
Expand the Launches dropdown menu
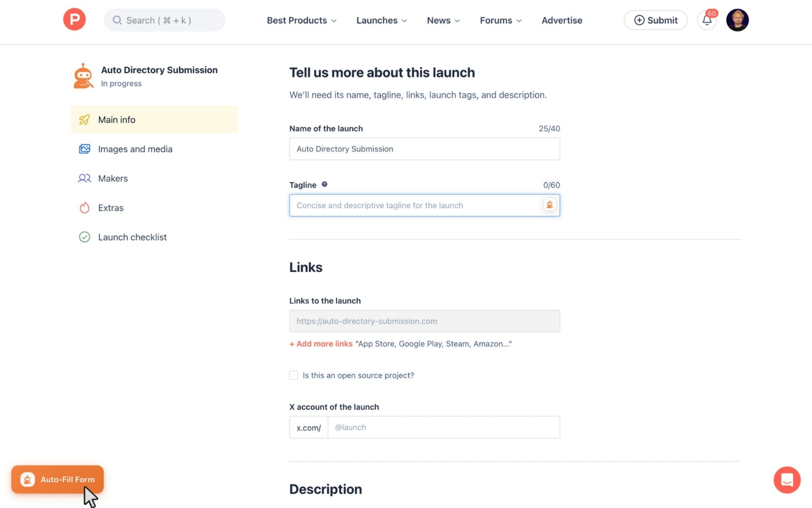(x=381, y=20)
